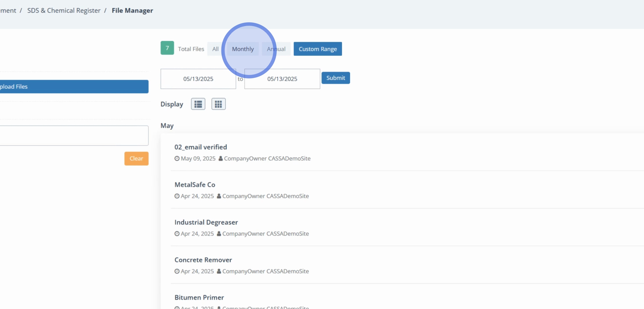Open the MetalSafe Co file entry

[x=195, y=185]
